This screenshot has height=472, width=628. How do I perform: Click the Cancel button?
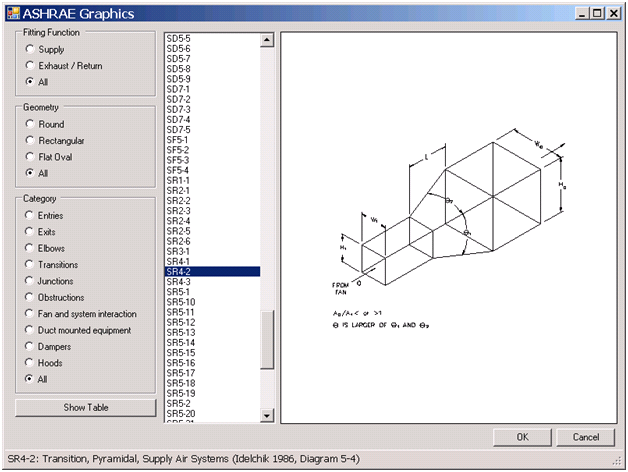[x=586, y=437]
